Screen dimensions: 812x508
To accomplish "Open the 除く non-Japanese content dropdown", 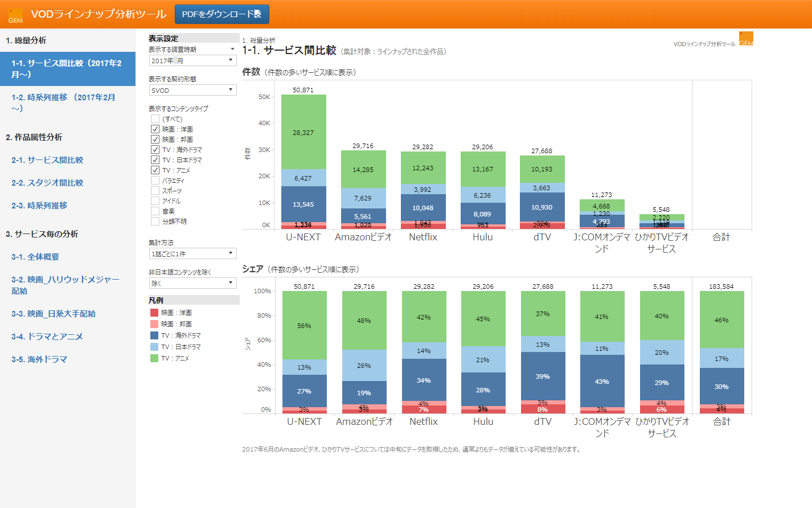I will [192, 283].
